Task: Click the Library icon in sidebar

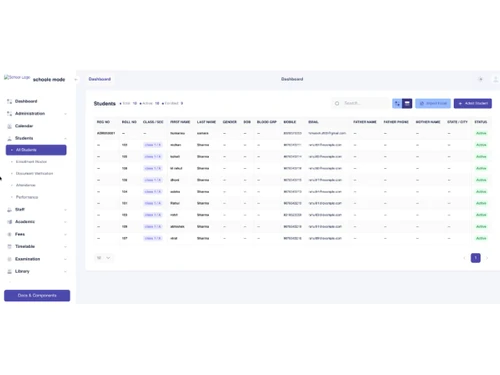Action: (9, 271)
